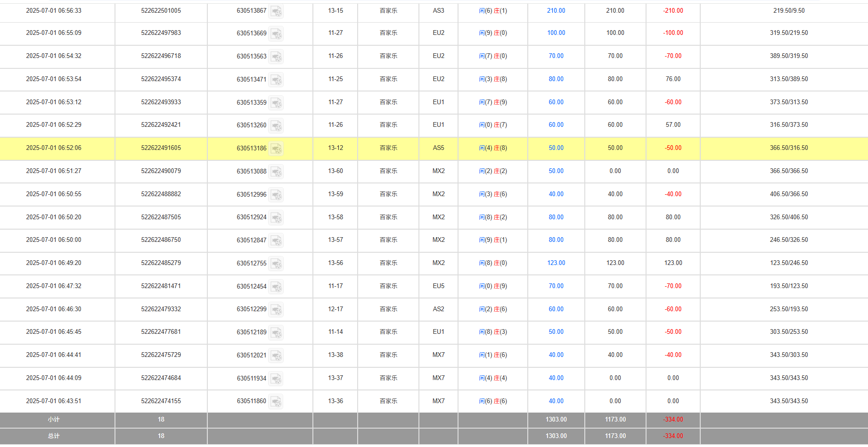
Task: Click replay icon for round 630512021
Action: pyautogui.click(x=276, y=356)
